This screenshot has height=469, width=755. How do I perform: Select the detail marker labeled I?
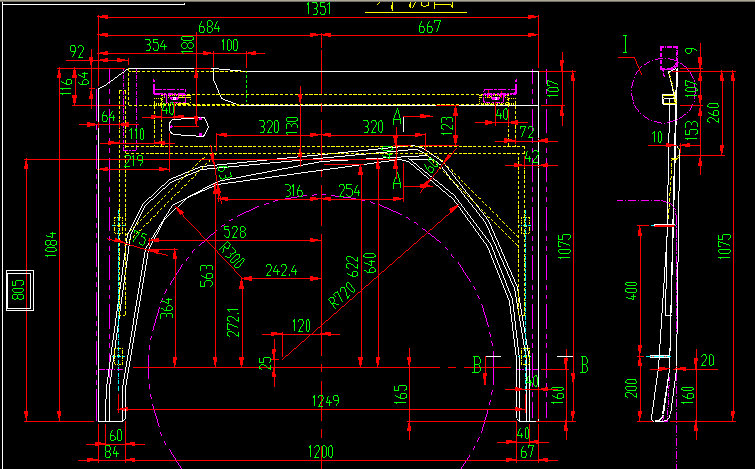[x=625, y=43]
